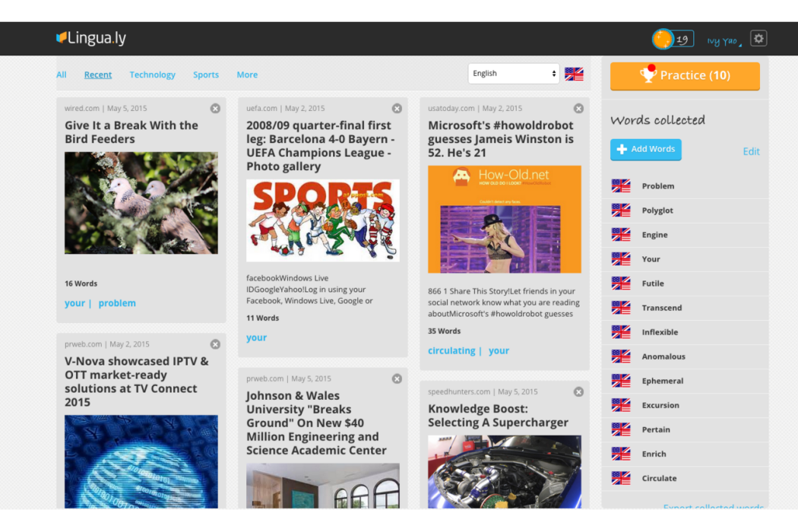Open the bird feeders article thumbnail

141,203
